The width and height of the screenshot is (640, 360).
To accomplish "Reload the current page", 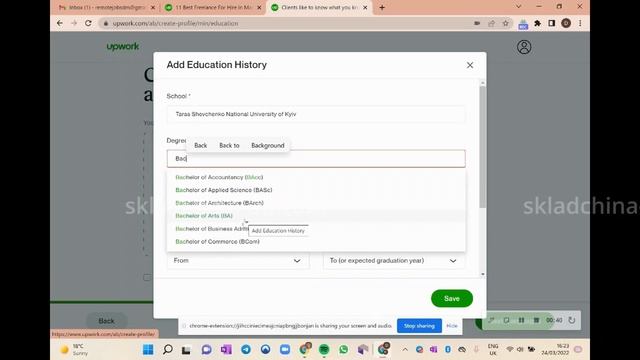I will click(88, 23).
